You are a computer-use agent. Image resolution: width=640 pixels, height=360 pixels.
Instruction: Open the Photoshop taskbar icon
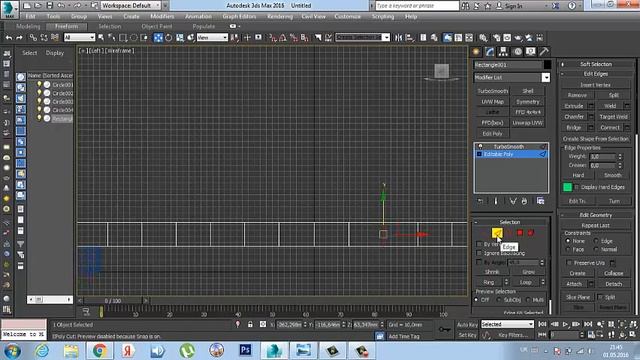pos(245,350)
